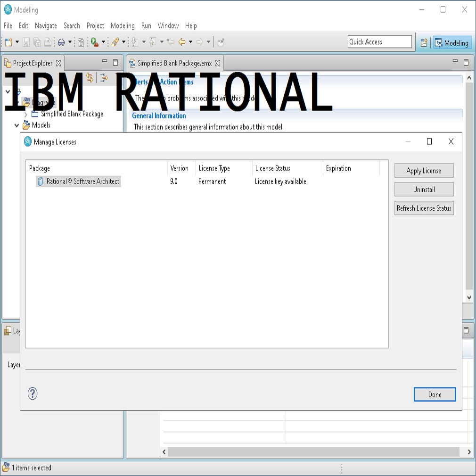This screenshot has height=476, width=476.
Task: Open the Modeling menu
Action: pos(123,25)
